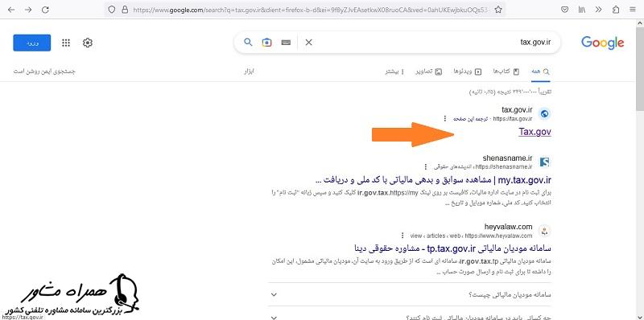
Task: Switch to the کتاب‌ها (Books) tab
Action: click(506, 72)
